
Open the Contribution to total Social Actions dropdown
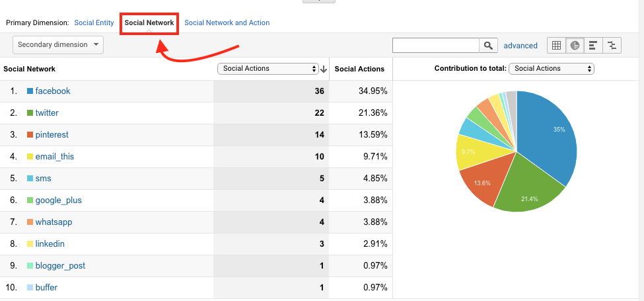(x=551, y=69)
